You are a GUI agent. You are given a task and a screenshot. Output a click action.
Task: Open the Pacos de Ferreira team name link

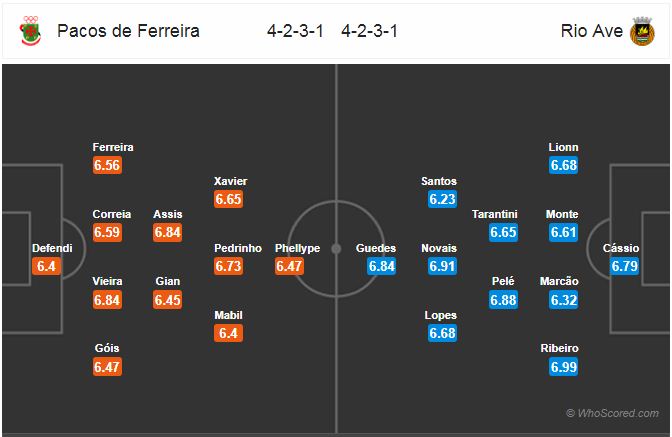coord(128,31)
